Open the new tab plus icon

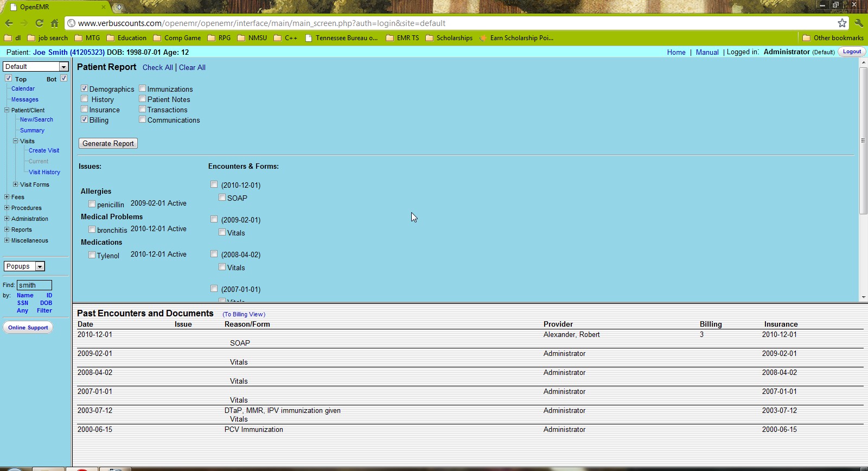pyautogui.click(x=119, y=7)
